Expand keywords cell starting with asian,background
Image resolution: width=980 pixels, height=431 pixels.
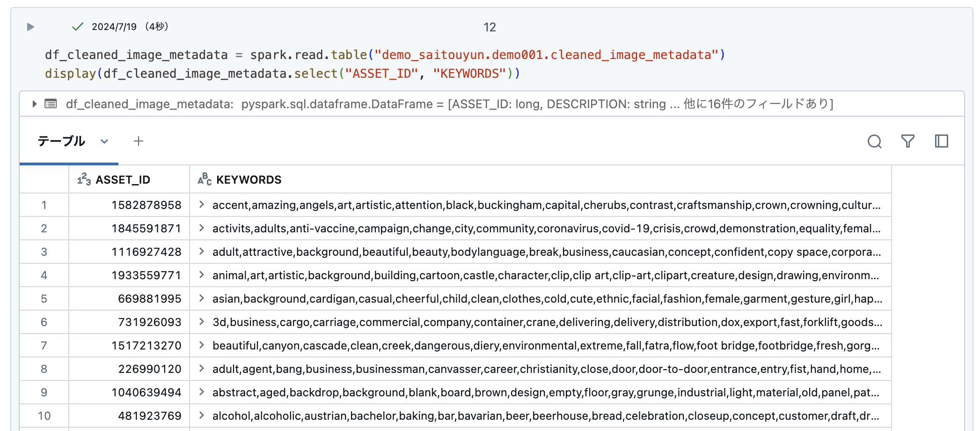pos(201,298)
